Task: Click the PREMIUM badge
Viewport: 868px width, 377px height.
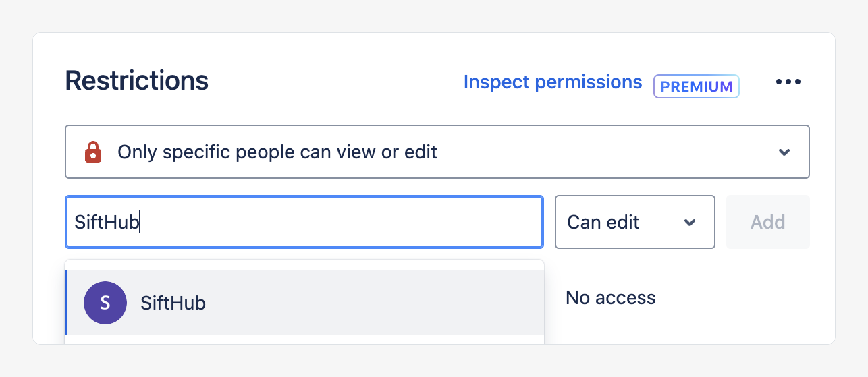Action: click(x=696, y=87)
